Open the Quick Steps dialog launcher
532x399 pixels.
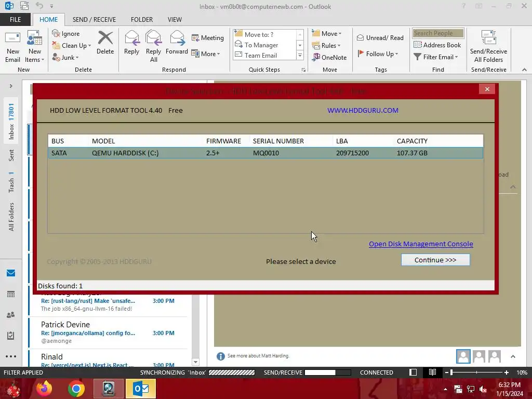coord(303,70)
